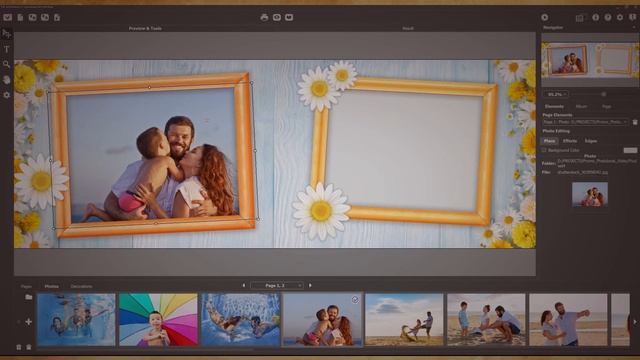The image size is (640, 360).
Task: Click the first icon in the top-left toolbar
Action: click(x=7, y=17)
